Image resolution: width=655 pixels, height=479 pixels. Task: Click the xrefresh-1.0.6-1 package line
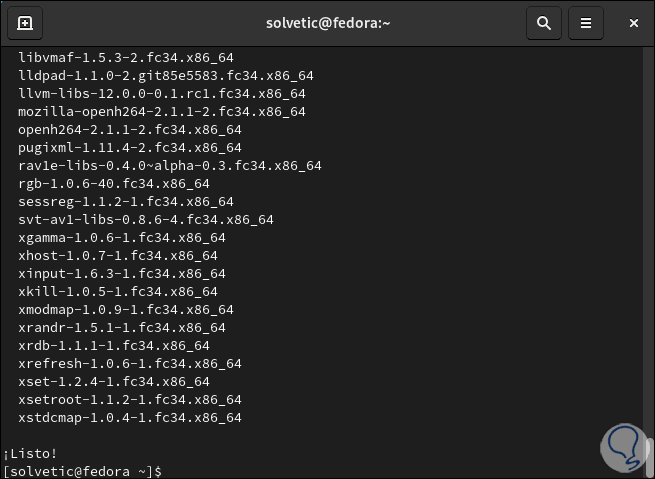[x=129, y=363]
